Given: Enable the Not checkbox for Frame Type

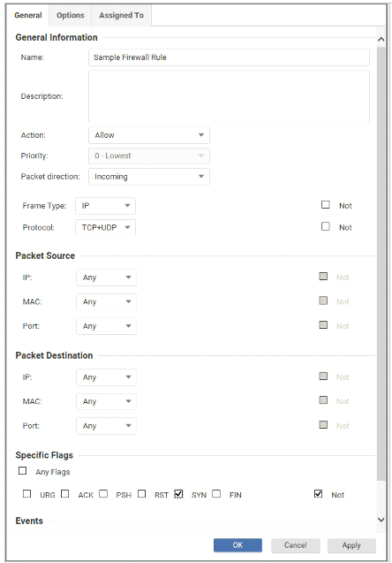Looking at the screenshot, I should [x=326, y=205].
